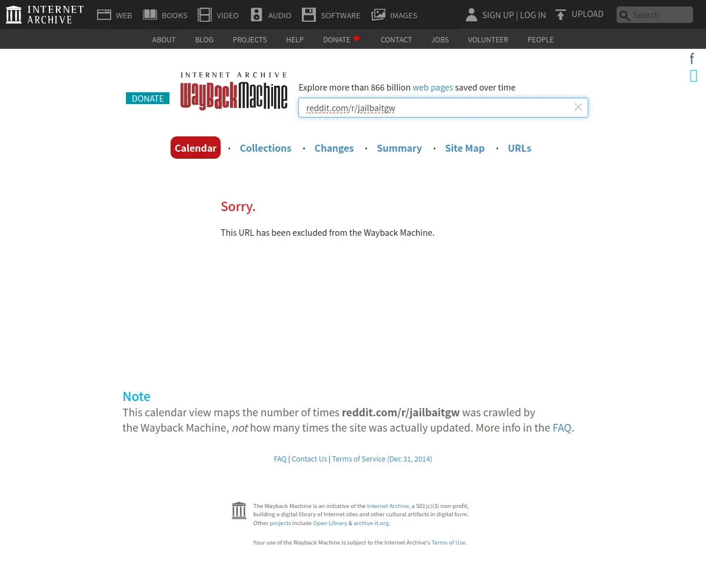Open the CONTACT menu item
Viewport: 706px width, 588px height.
[396, 39]
